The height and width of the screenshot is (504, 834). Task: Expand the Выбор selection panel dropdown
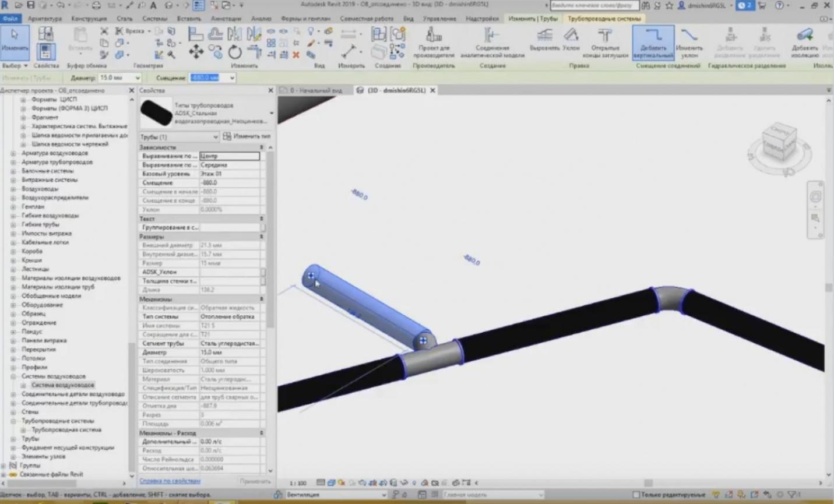point(15,66)
